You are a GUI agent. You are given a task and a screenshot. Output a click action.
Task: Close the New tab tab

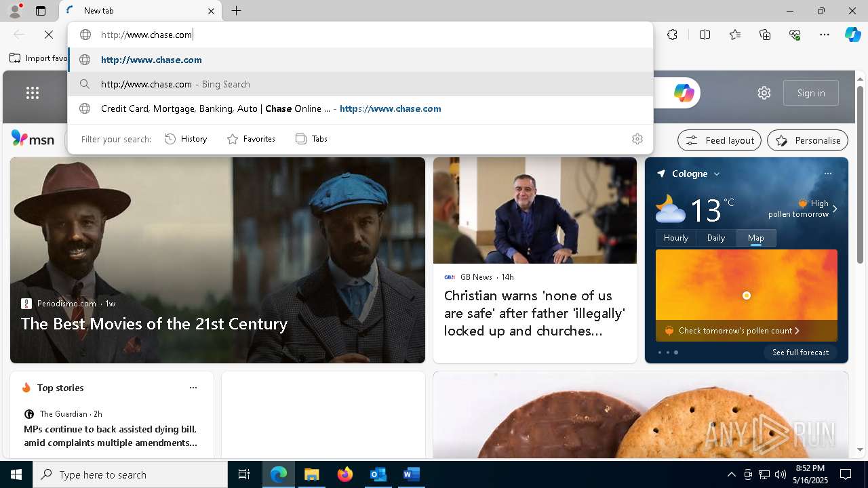(211, 11)
